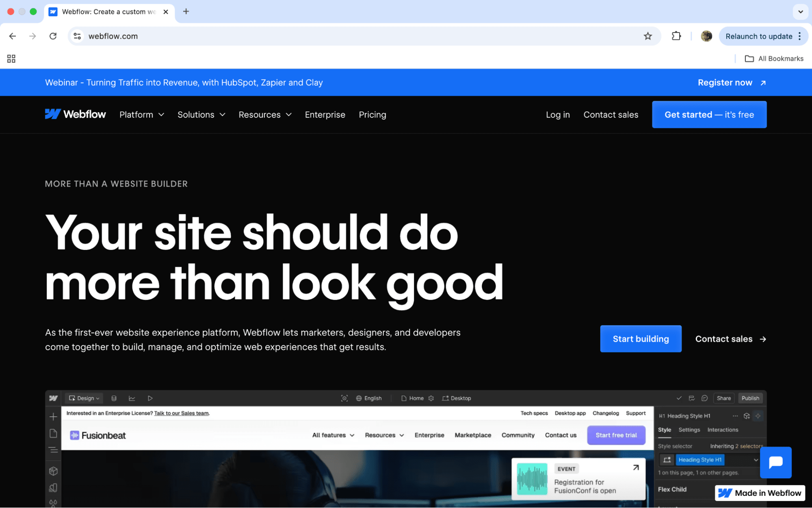Click Pricing in the Webflow navigation

[372, 115]
